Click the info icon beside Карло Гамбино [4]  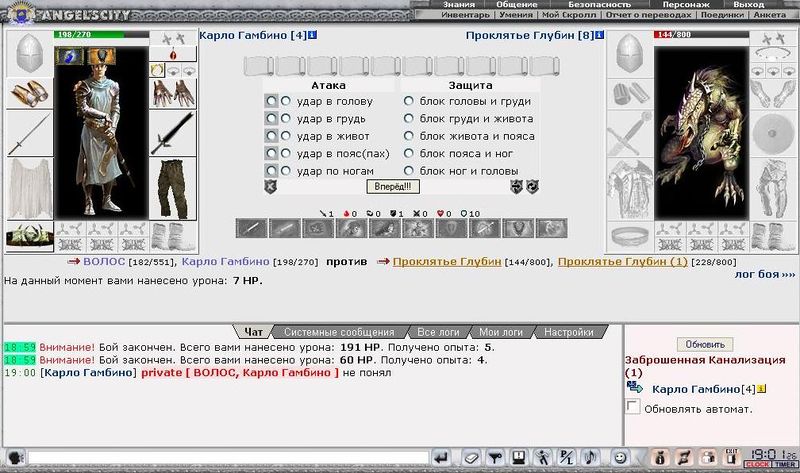pos(313,36)
